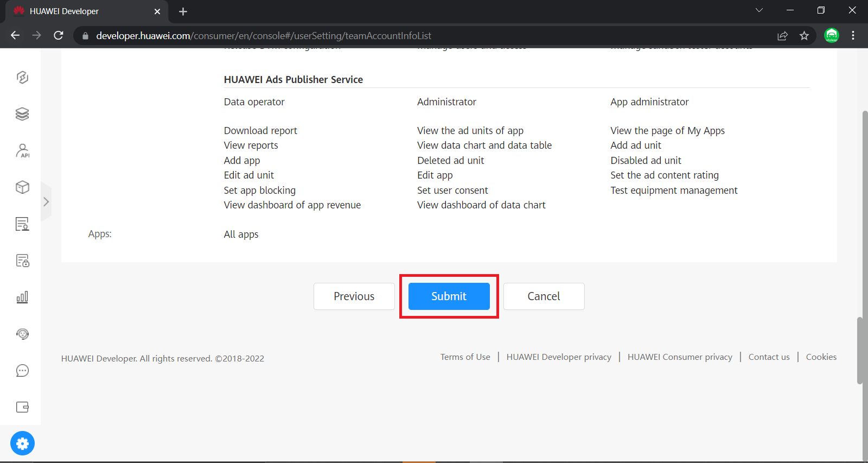Open the API user icon in sidebar
868x463 pixels.
(x=22, y=150)
